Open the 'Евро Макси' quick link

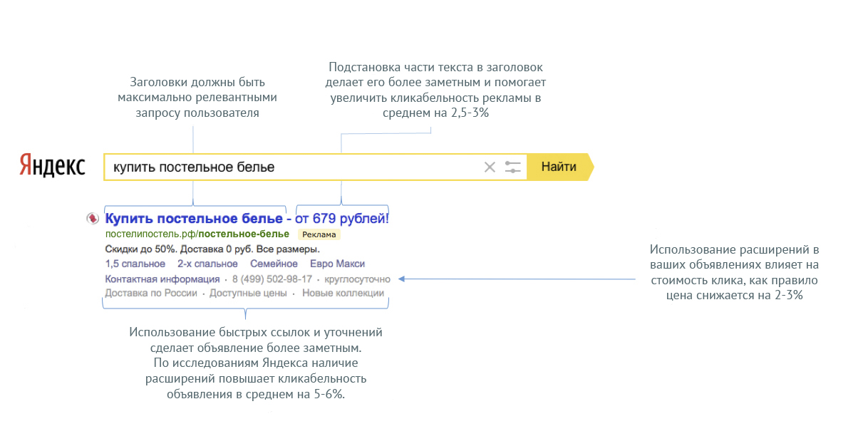pos(337,264)
